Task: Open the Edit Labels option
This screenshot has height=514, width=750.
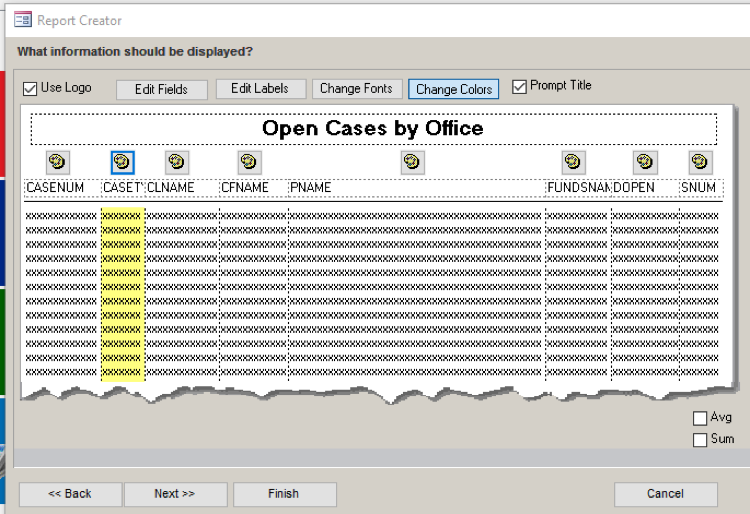Action: click(x=260, y=89)
